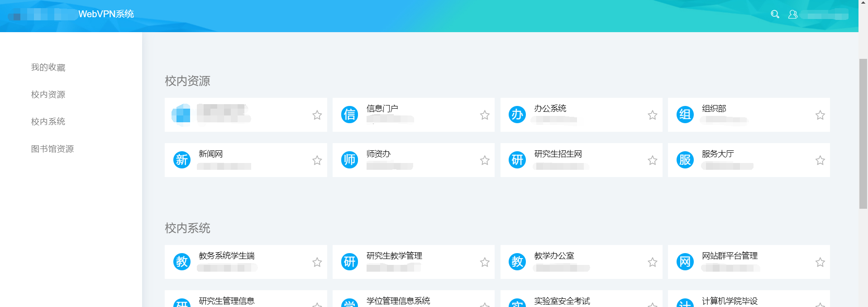Click the 新闻网 round icon
Image resolution: width=868 pixels, height=307 pixels.
[182, 160]
